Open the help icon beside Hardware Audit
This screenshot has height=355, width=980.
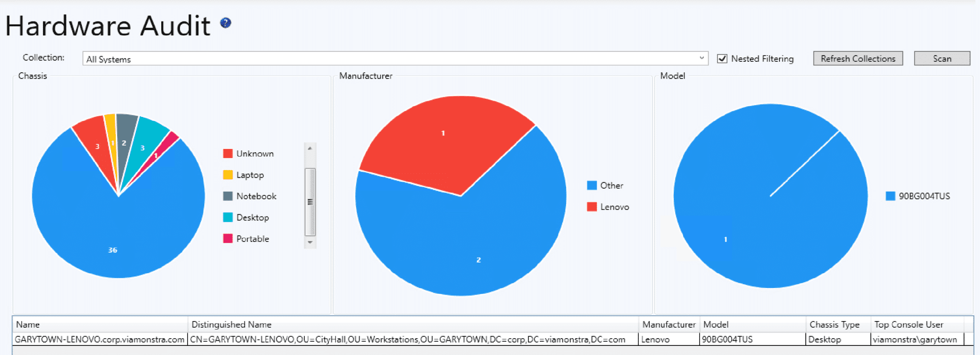(x=225, y=23)
